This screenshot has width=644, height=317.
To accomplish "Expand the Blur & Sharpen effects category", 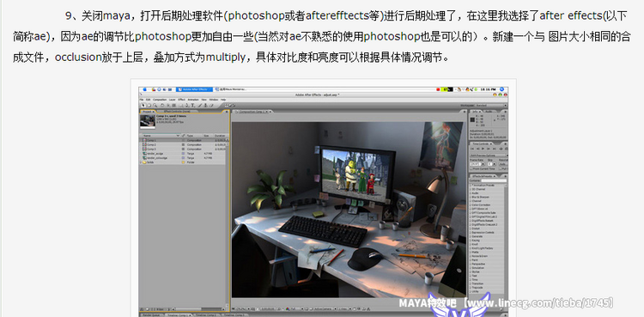I will coord(482,197).
